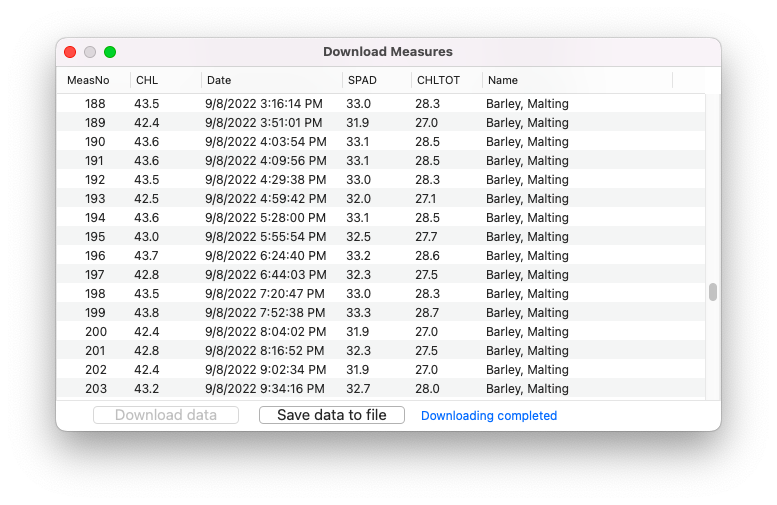
Task: Click the vertical scrollbar thumb
Action: 713,292
